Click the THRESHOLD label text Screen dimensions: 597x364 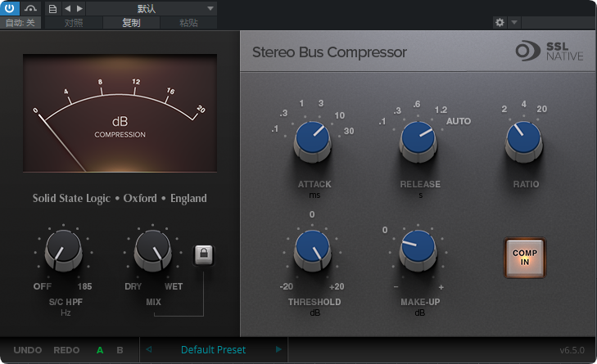tap(314, 302)
